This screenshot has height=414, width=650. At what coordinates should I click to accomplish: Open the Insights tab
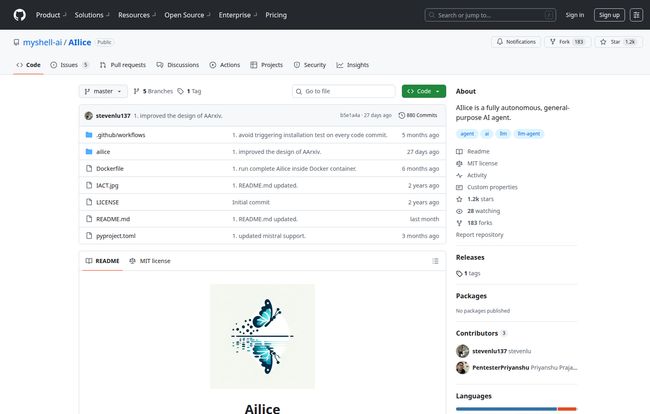click(353, 65)
